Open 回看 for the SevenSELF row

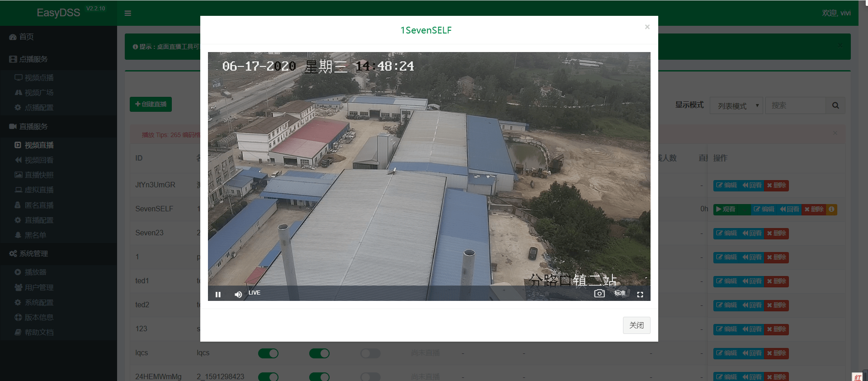point(789,209)
